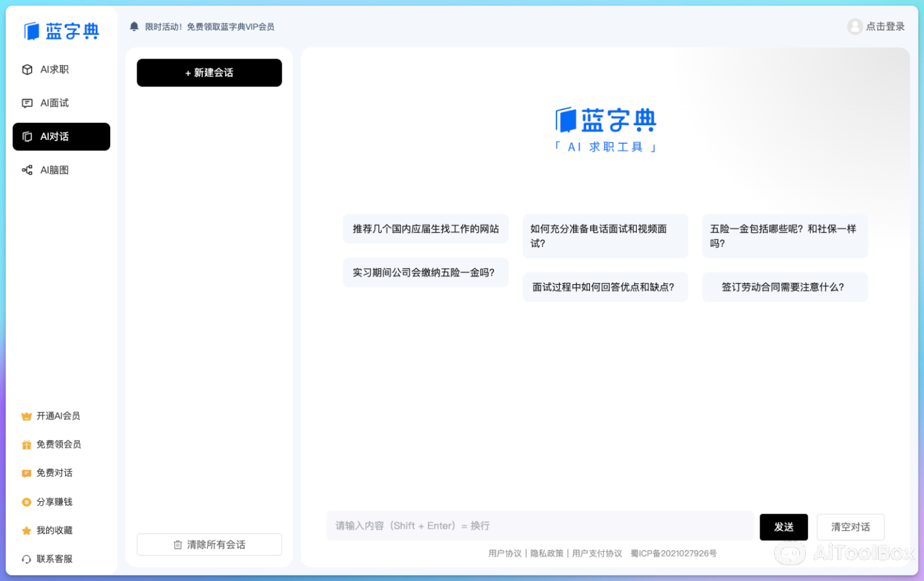The width and height of the screenshot is (924, 581).
Task: Click the message input field at bottom
Action: (x=540, y=526)
